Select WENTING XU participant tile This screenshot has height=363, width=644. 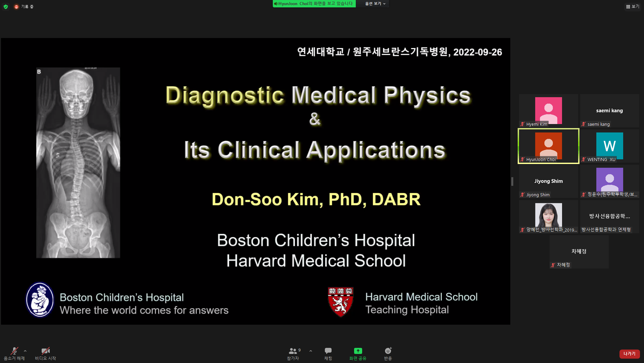609,146
